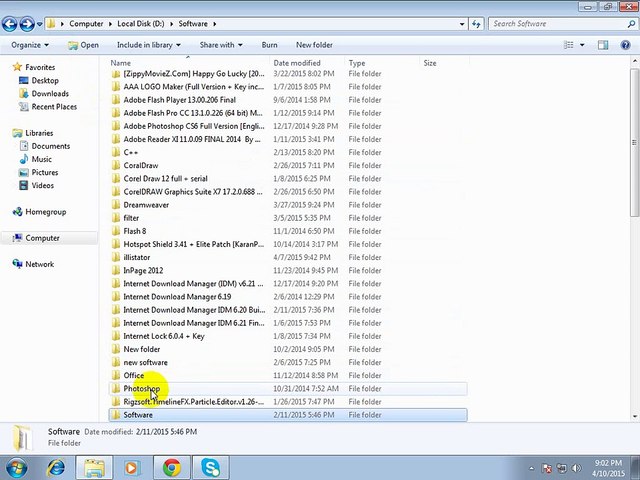
Task: Click Computer in the address breadcrumb
Action: 86,24
